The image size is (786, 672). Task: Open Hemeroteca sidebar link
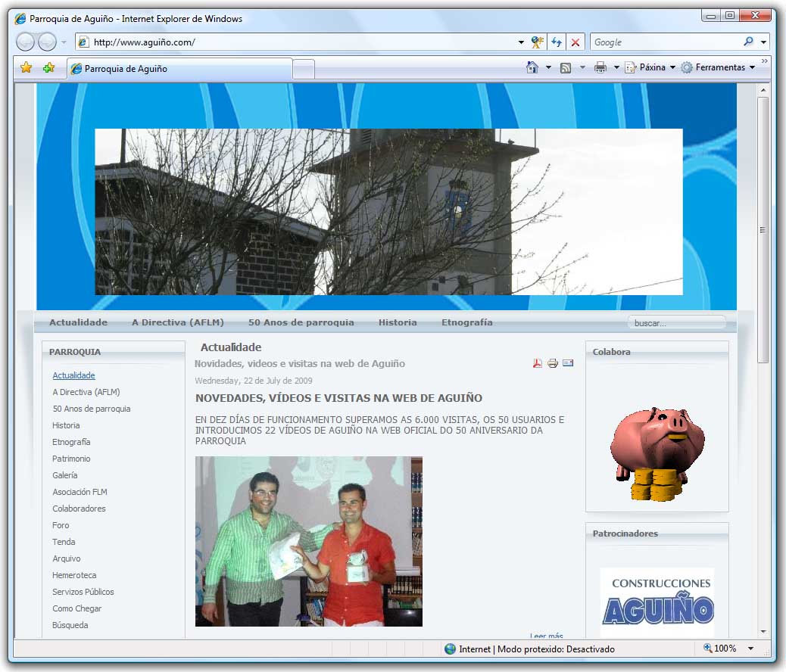click(x=74, y=575)
